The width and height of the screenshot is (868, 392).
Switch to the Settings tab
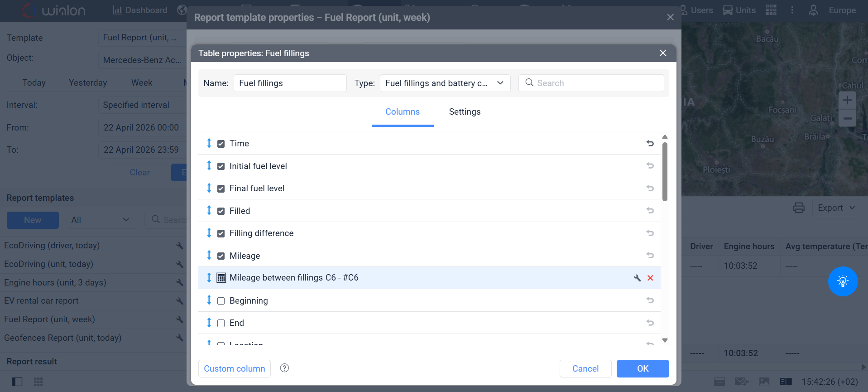click(465, 112)
